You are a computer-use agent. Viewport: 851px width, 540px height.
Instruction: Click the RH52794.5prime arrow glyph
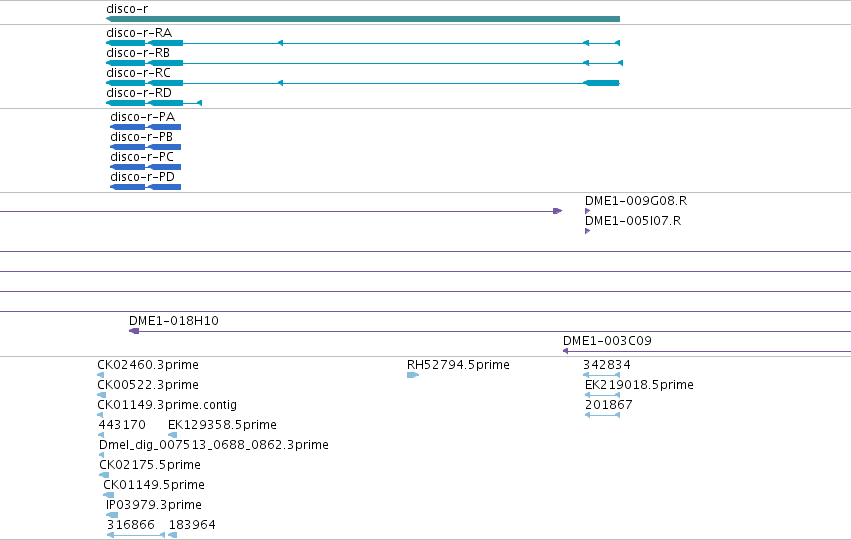pyautogui.click(x=413, y=375)
